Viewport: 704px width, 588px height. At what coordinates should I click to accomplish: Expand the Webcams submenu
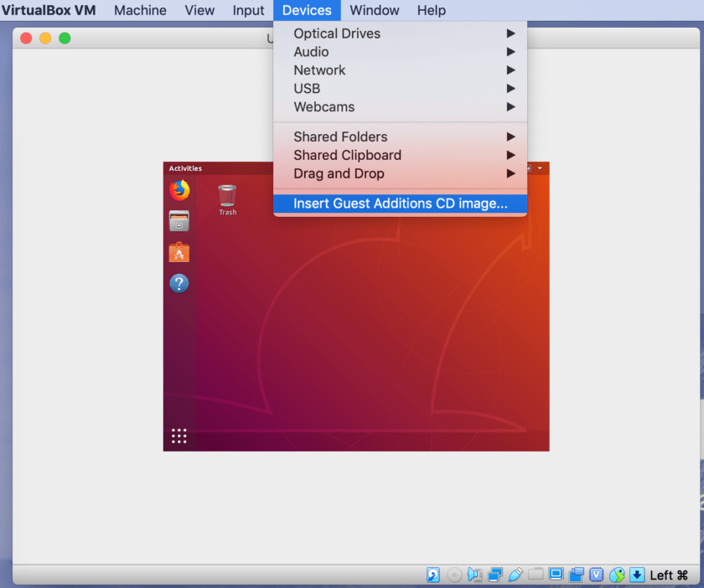click(400, 107)
